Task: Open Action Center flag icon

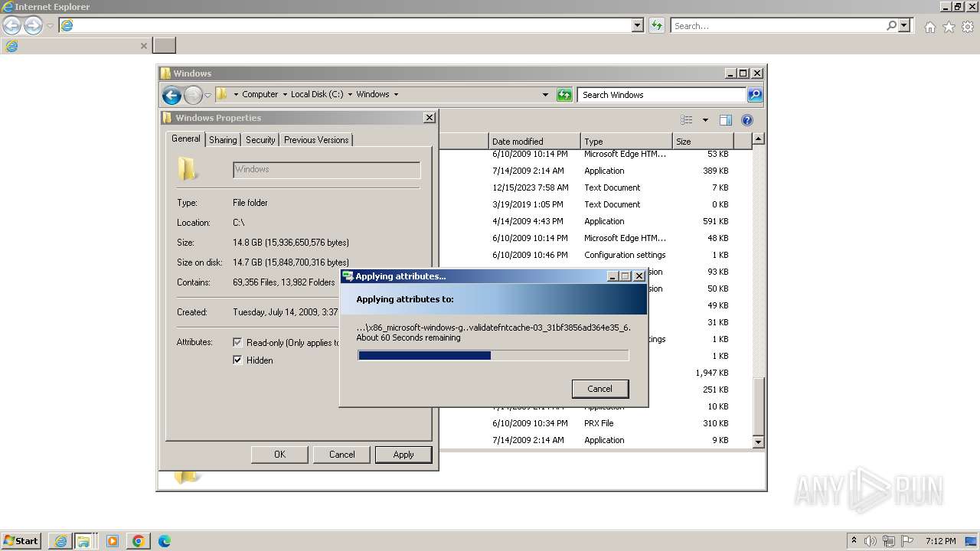Action: point(906,541)
